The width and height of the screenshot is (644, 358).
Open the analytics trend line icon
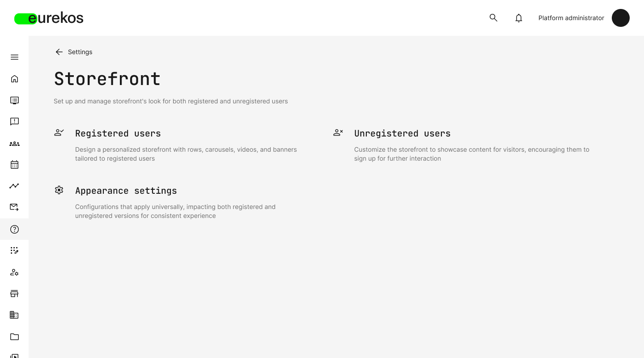[14, 186]
